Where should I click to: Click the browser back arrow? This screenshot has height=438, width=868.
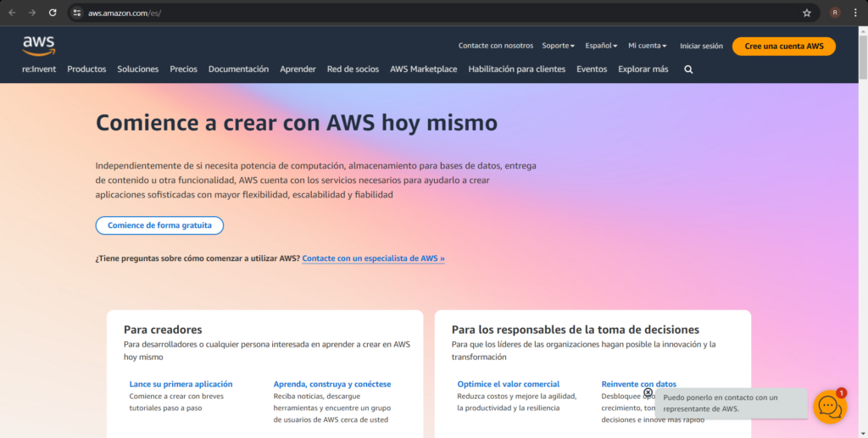(12, 13)
